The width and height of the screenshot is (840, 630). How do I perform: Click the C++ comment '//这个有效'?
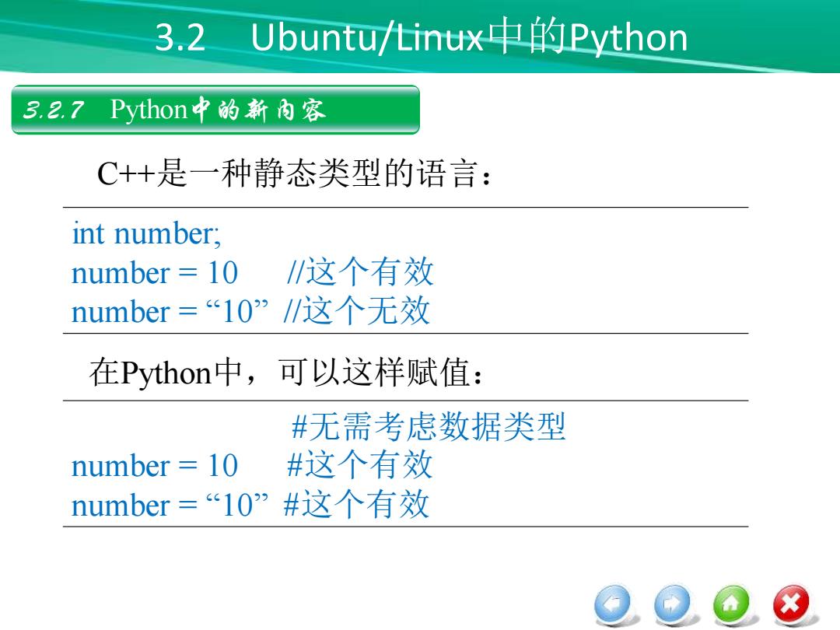pos(360,271)
